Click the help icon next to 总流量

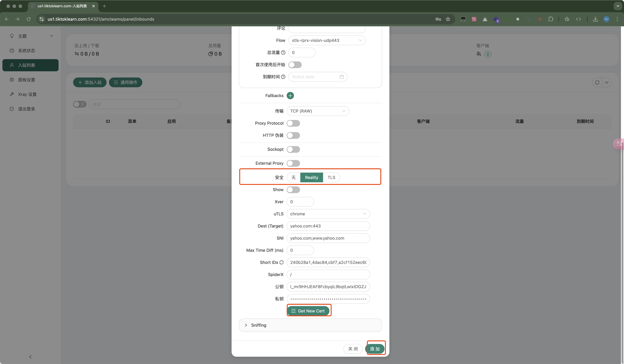[283, 52]
